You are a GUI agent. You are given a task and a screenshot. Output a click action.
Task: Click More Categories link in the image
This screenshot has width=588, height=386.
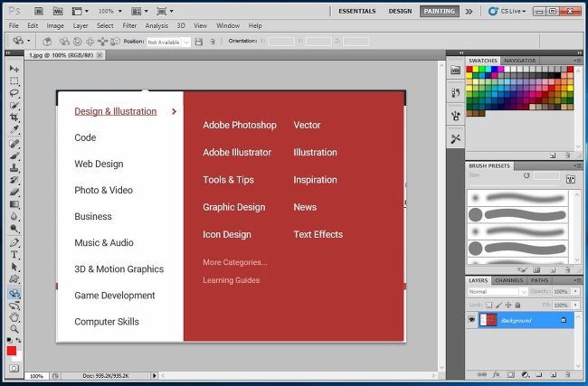(x=235, y=262)
